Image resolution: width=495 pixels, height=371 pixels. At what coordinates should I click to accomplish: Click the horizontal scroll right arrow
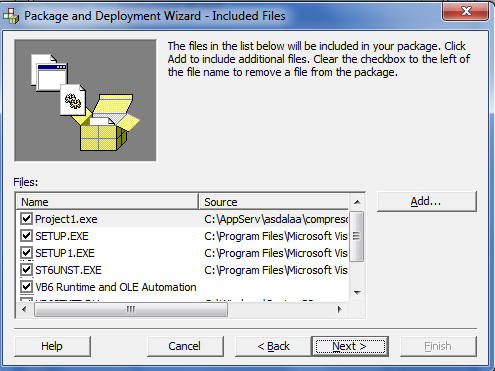point(339,309)
